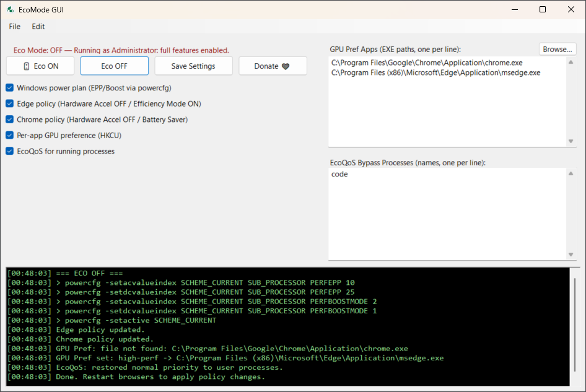The image size is (586, 392).
Task: Click the battery icon on Eco ON button
Action: 26,66
